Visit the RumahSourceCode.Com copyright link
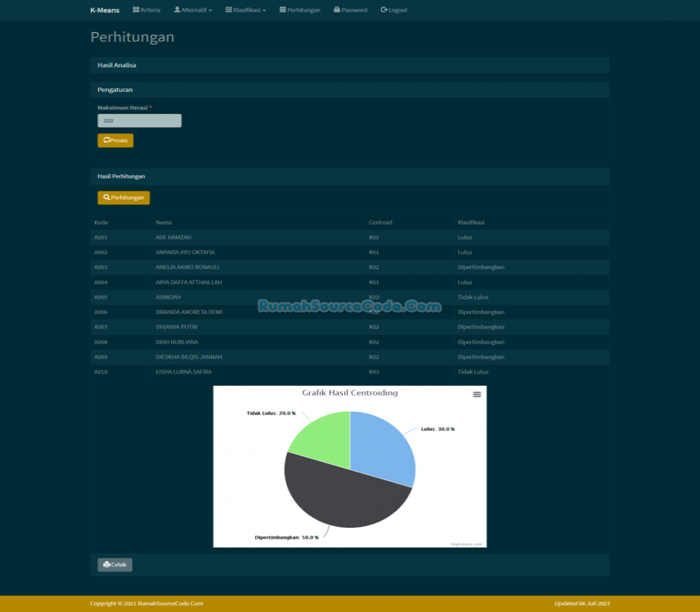This screenshot has width=700, height=612. tap(171, 603)
